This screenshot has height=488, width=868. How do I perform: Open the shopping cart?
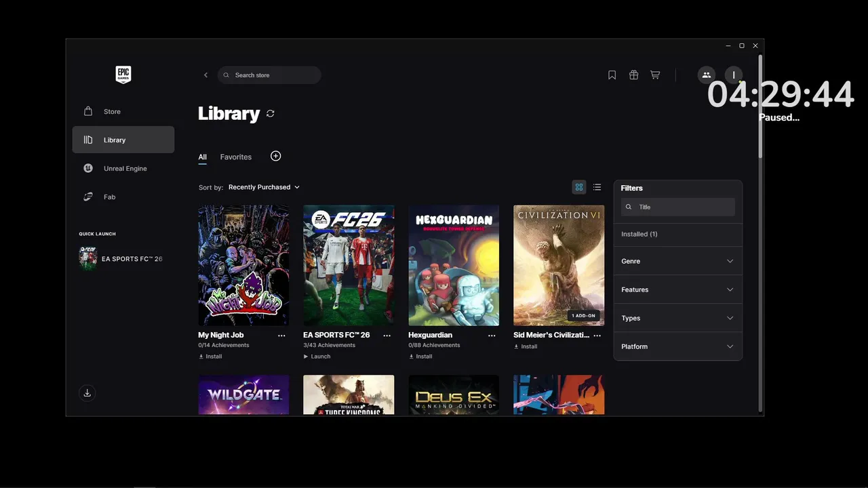coord(655,75)
